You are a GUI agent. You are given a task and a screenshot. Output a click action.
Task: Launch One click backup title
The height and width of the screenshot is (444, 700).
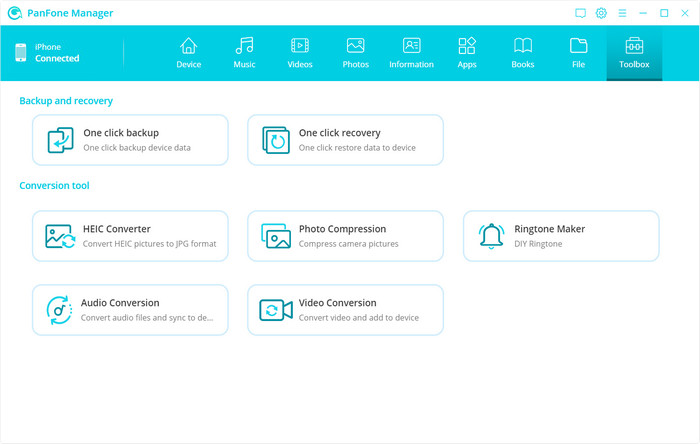pos(121,133)
